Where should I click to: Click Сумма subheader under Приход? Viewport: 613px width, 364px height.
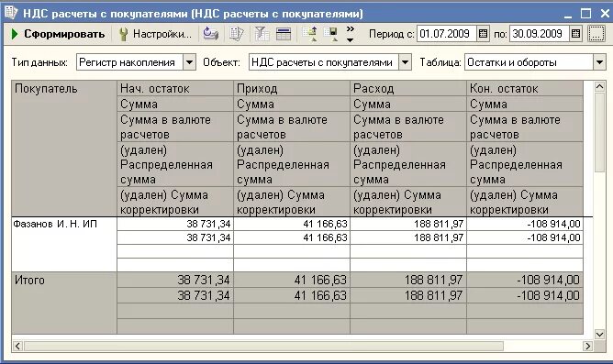pos(292,105)
